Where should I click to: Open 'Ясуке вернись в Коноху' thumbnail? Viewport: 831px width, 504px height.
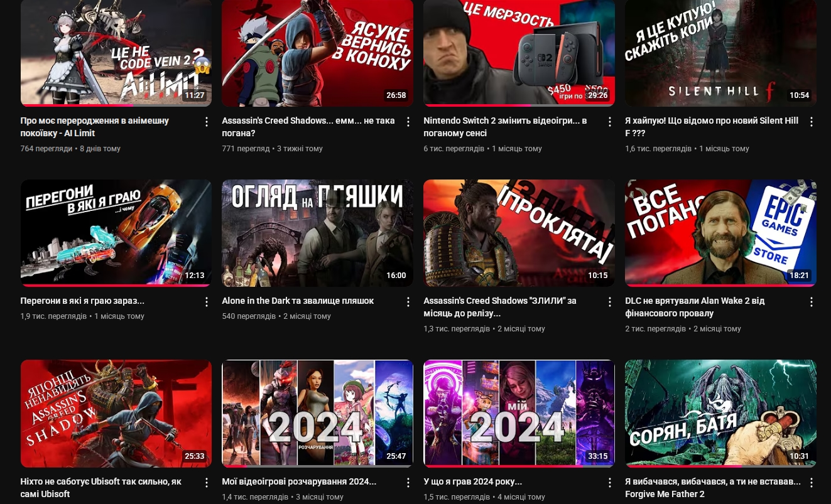click(x=317, y=53)
